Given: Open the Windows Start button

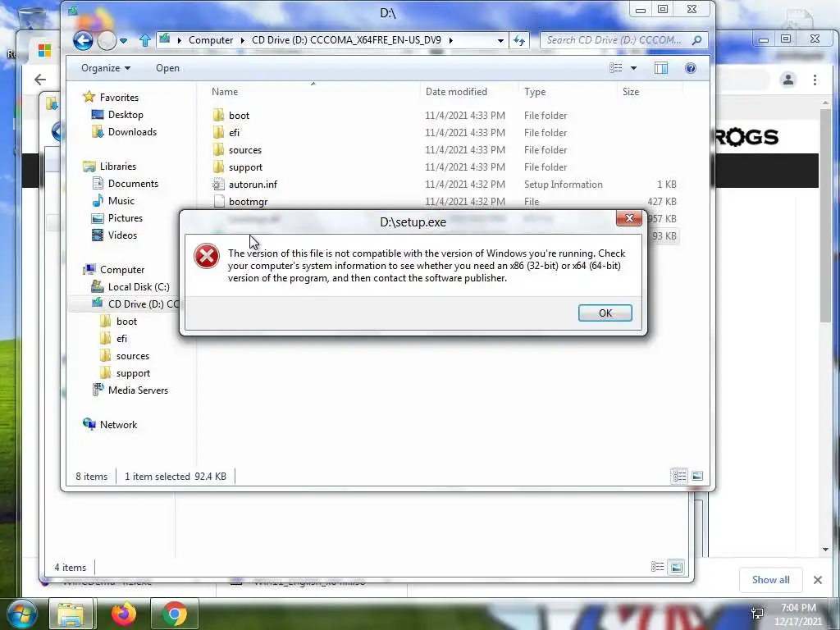Looking at the screenshot, I should [x=22, y=614].
